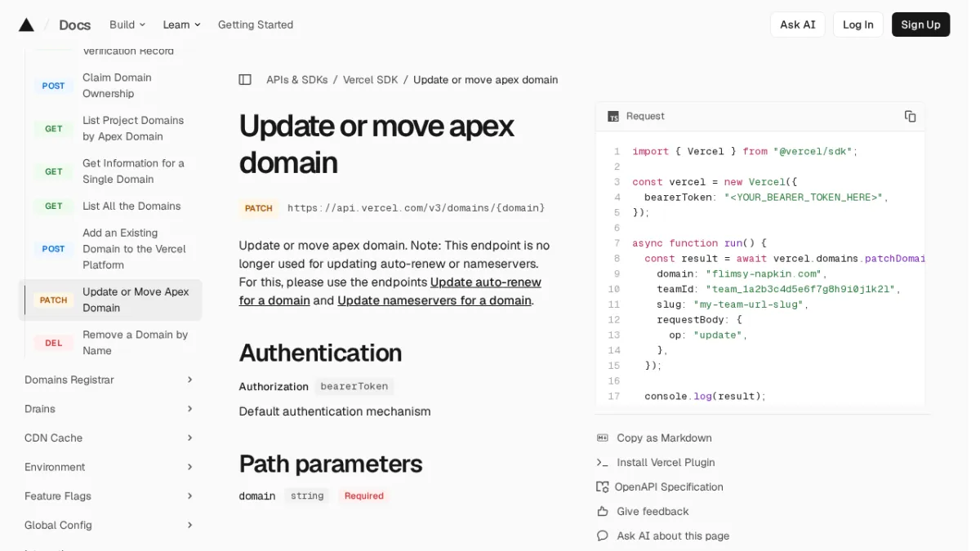Click the PATCH badge in the sidebar
980x551 pixels.
click(x=54, y=300)
